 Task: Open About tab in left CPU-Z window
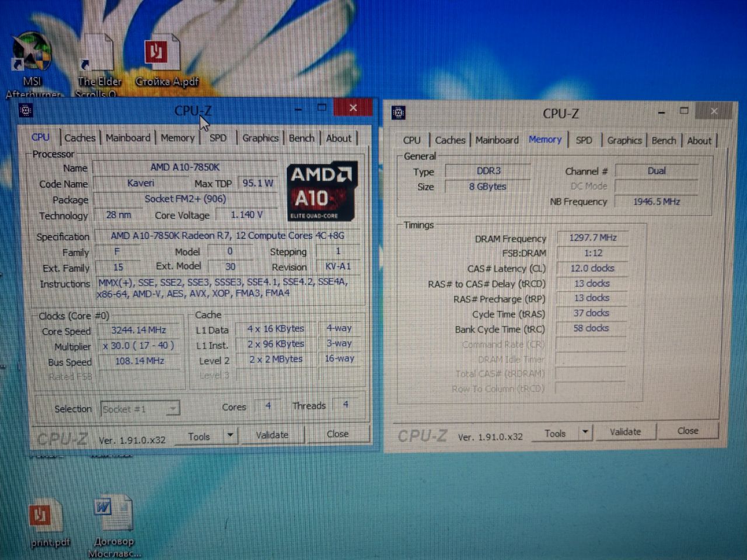[338, 138]
